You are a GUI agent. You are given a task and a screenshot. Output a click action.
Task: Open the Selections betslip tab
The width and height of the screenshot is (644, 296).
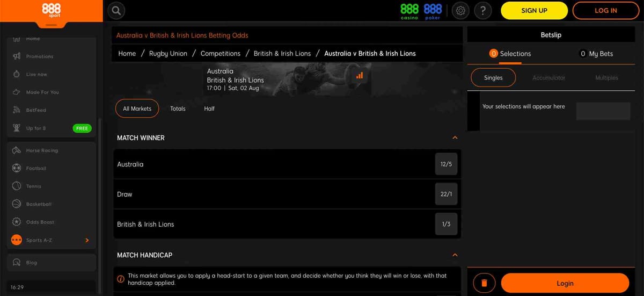(510, 54)
